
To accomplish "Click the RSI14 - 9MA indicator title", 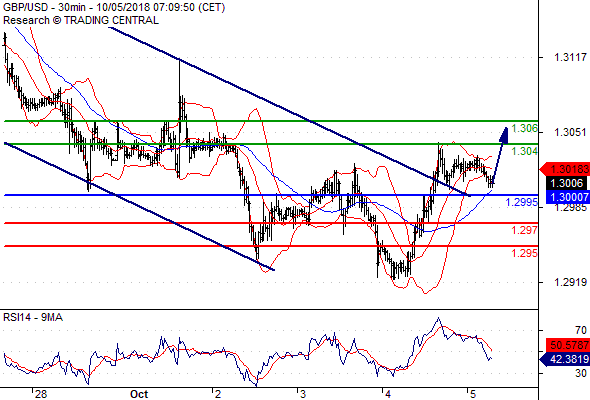I will coord(33,318).
